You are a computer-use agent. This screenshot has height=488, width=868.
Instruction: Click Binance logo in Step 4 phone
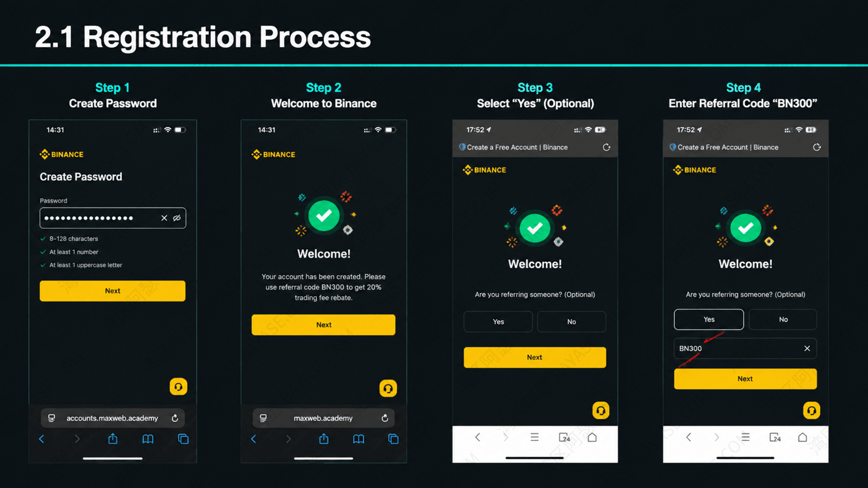[x=694, y=170]
